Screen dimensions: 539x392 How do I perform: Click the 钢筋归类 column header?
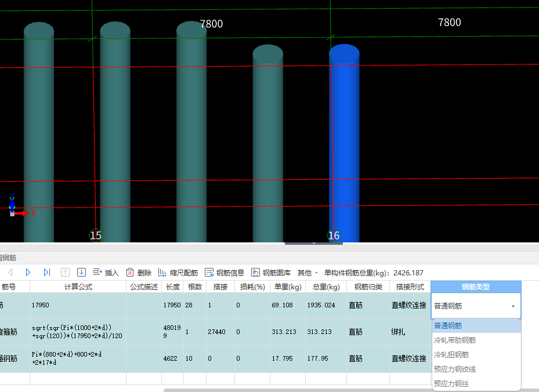368,286
